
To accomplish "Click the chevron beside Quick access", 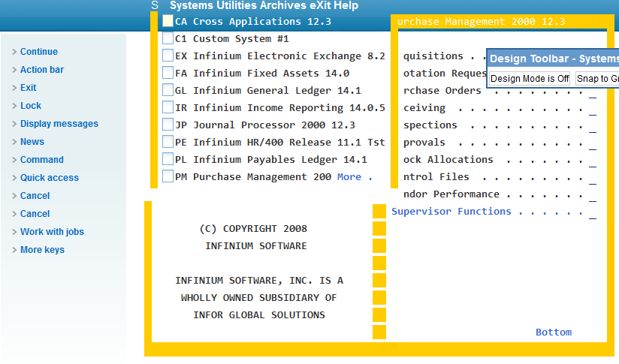I will (14, 178).
